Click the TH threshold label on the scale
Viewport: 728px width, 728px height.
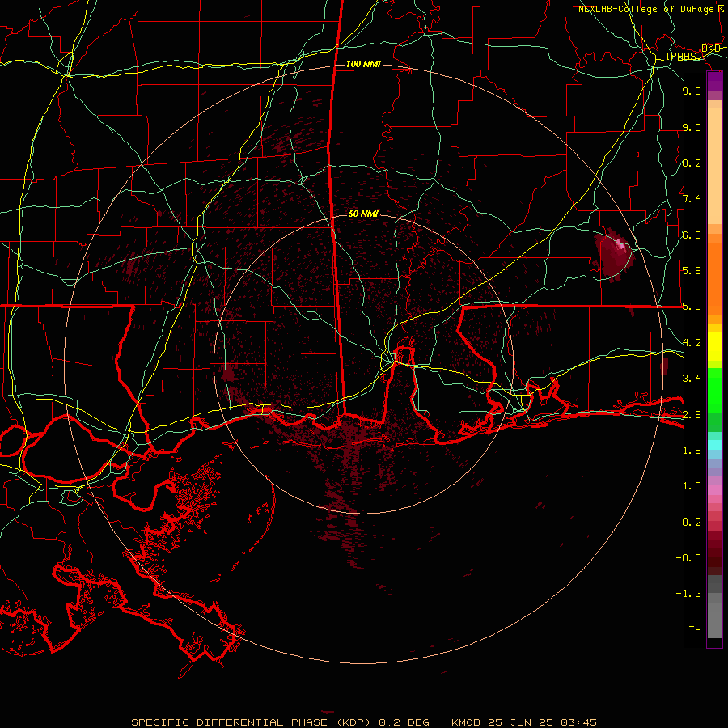[x=695, y=630]
